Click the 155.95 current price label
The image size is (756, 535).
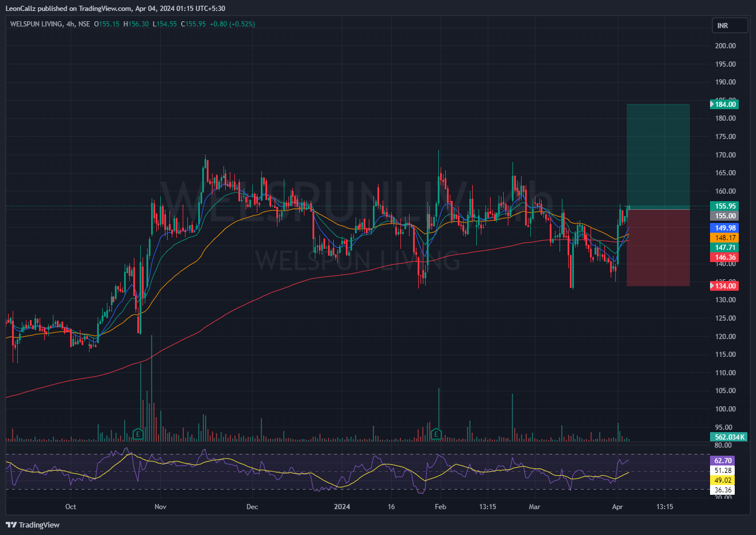click(x=725, y=206)
